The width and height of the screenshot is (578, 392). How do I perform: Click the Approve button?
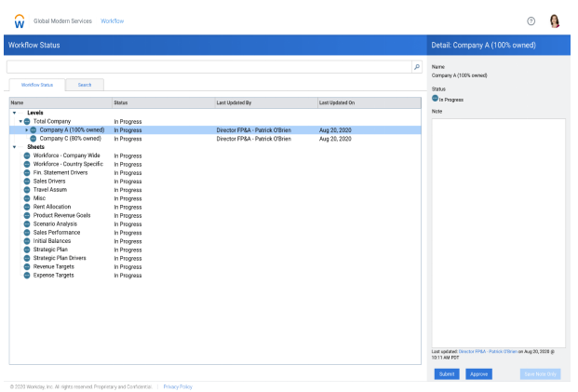pos(478,374)
